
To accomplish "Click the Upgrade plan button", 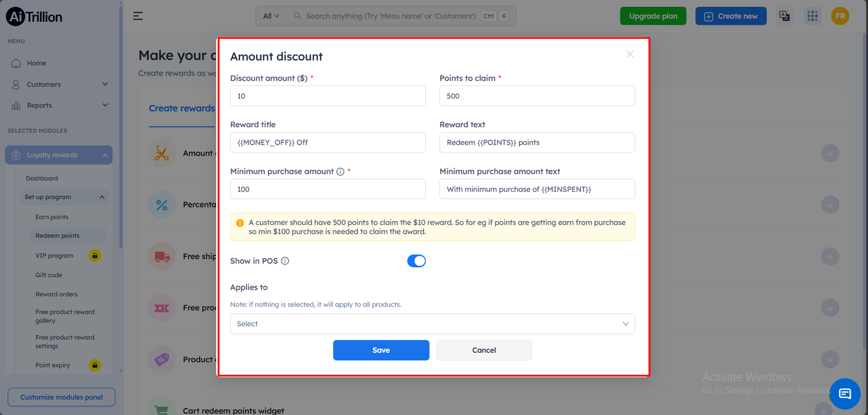I will [653, 16].
